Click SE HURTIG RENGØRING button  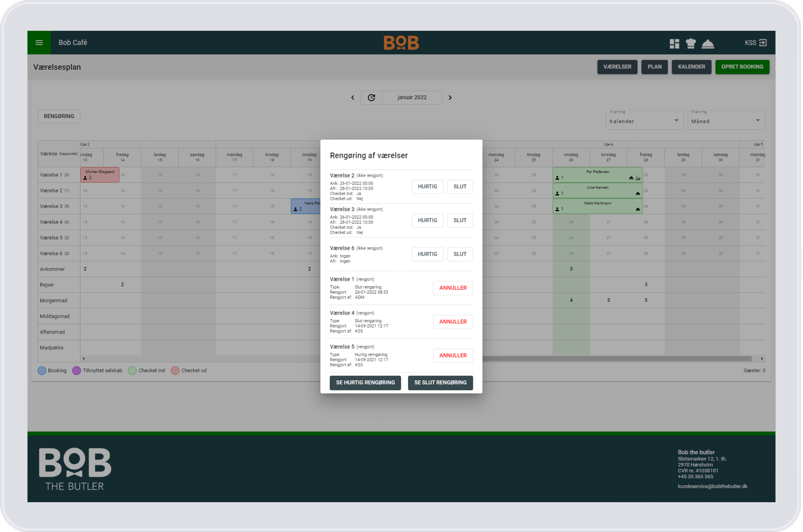coord(365,383)
